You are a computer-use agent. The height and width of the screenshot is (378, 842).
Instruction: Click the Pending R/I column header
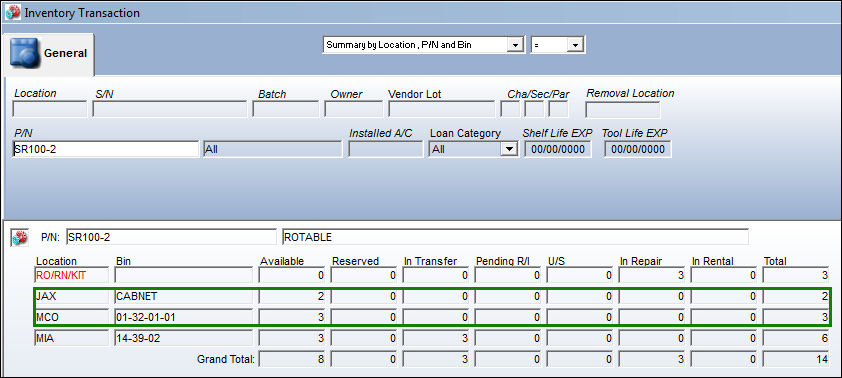pos(503,261)
